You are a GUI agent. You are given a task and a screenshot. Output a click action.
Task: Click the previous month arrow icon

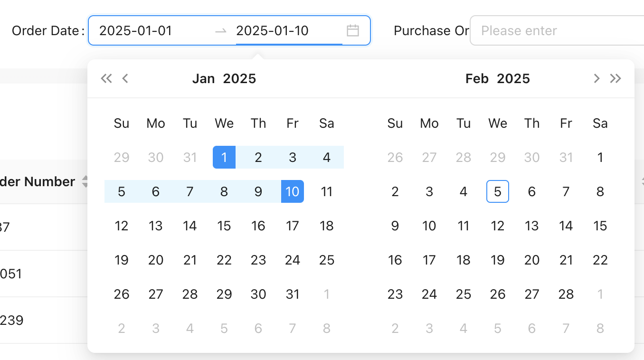point(125,79)
